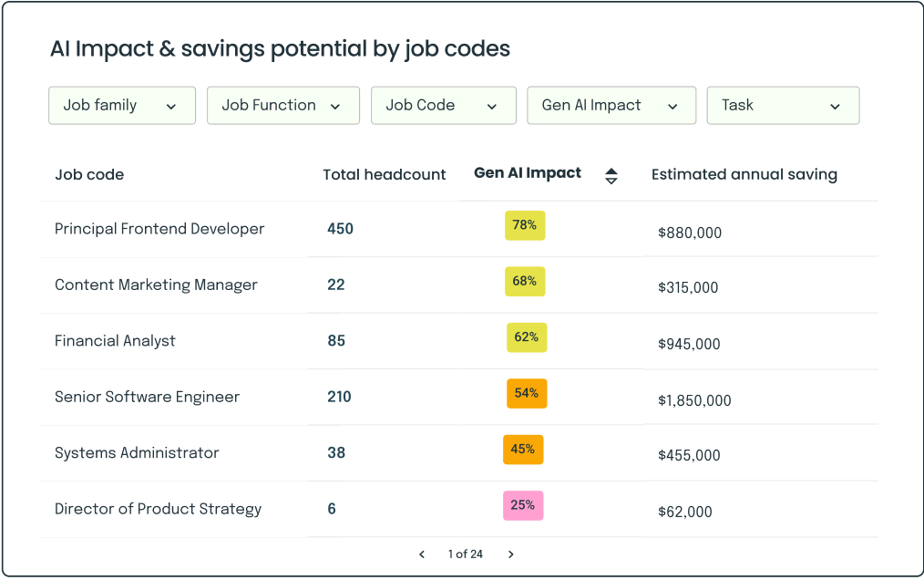This screenshot has height=580, width=924.
Task: Select the Estimated annual saving column header
Action: [x=744, y=175]
